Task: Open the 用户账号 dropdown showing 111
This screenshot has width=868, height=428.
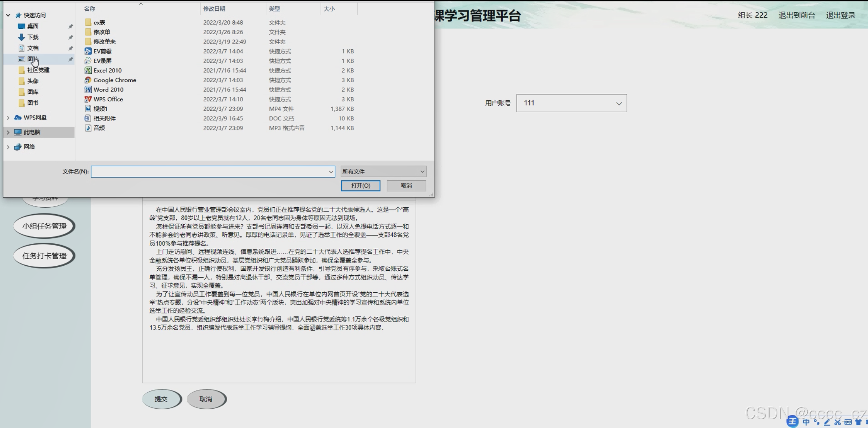Action: pos(571,103)
